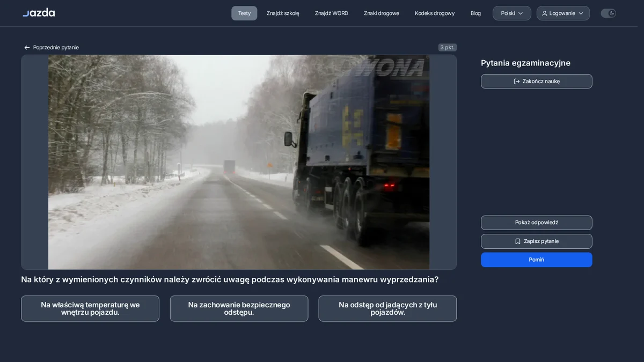Click the back arrow beside Poprzednie pytanie
The height and width of the screenshot is (362, 644).
[x=27, y=48]
